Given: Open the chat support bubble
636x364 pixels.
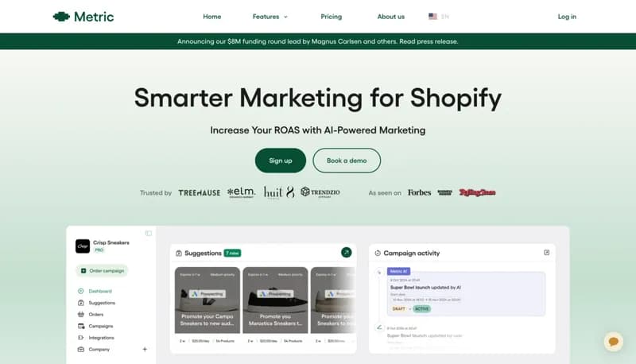Looking at the screenshot, I should tap(614, 342).
